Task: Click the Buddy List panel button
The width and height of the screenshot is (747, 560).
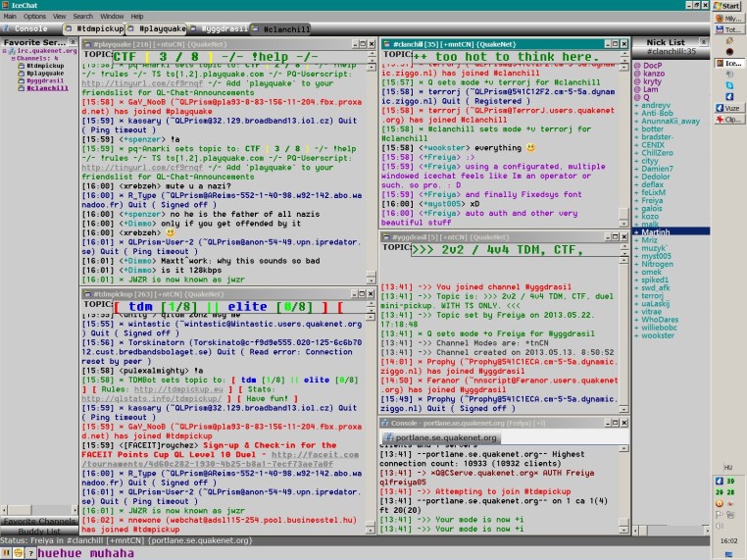Action: pyautogui.click(x=39, y=531)
